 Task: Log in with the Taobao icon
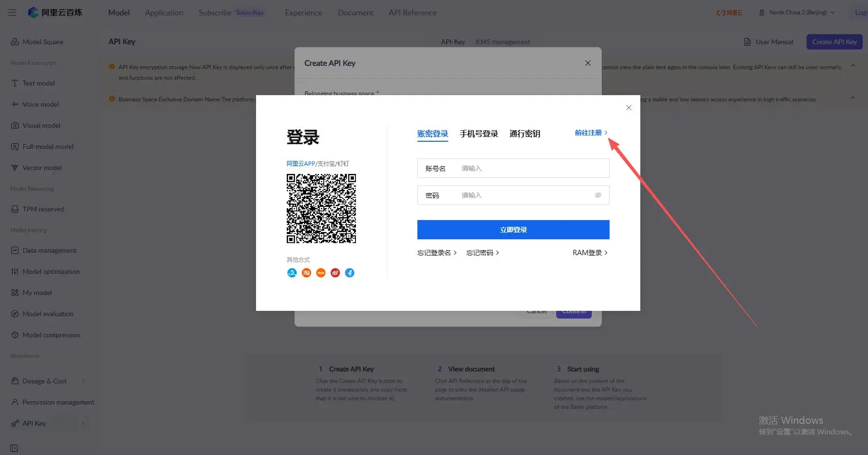click(x=306, y=273)
